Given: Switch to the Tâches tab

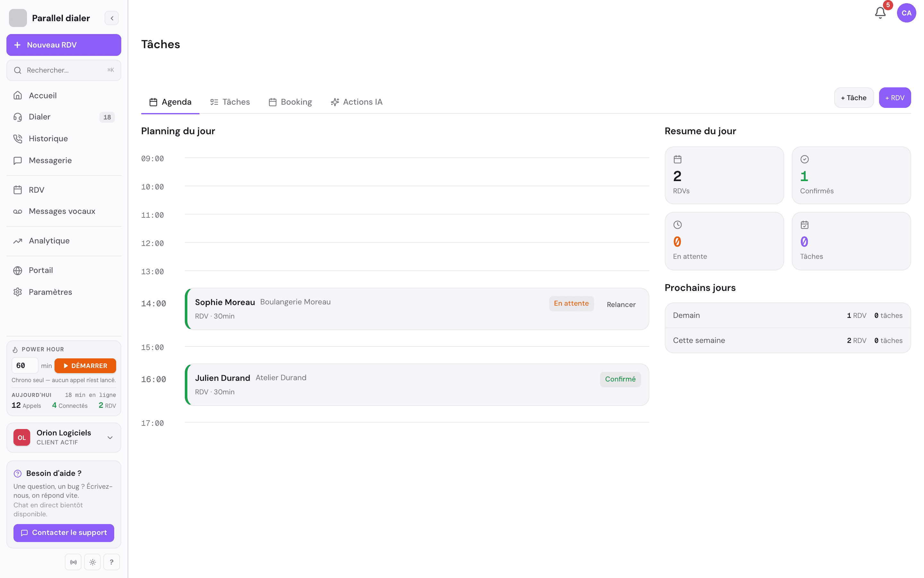Looking at the screenshot, I should (x=230, y=102).
